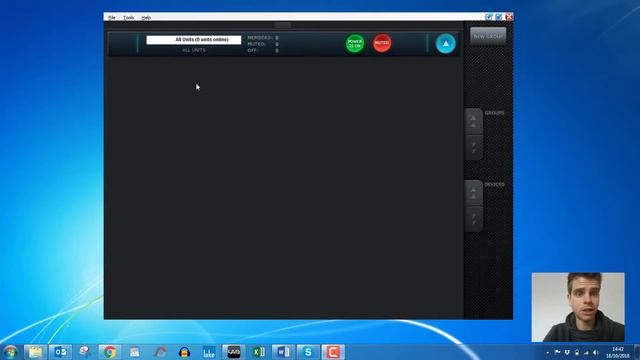Viewport: 640px width, 360px height.
Task: Click the headphones app taskbar icon
Action: (184, 352)
